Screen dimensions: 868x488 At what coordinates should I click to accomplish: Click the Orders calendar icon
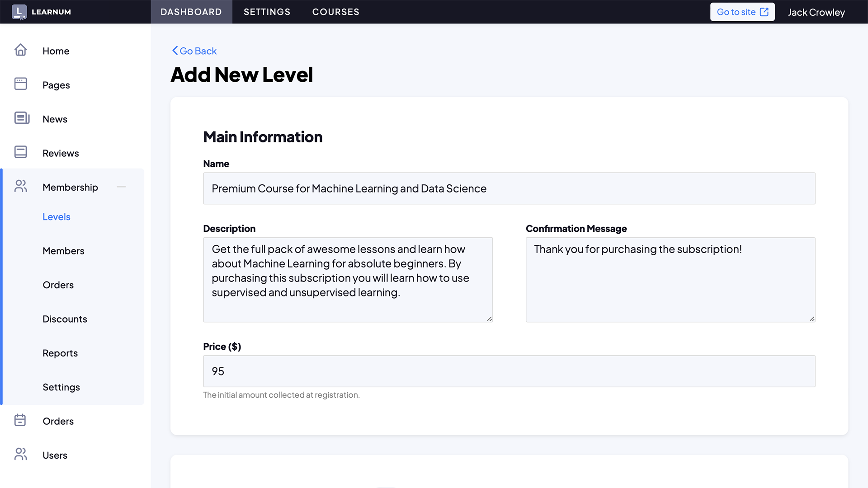20,420
